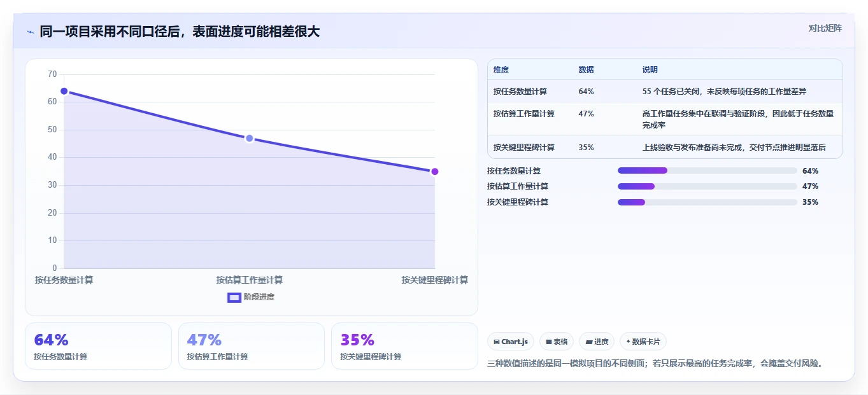The image size is (868, 395).
Task: Click the 47% value beside progress bar
Action: [810, 186]
